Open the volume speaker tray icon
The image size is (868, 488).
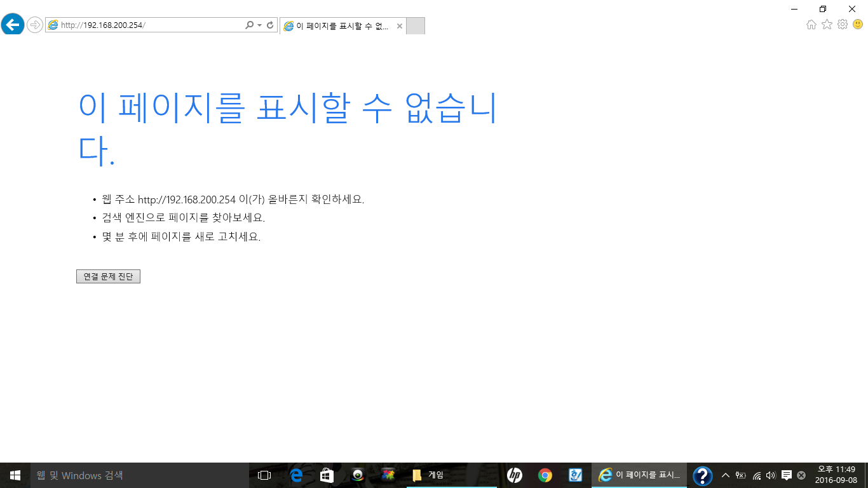coord(771,475)
